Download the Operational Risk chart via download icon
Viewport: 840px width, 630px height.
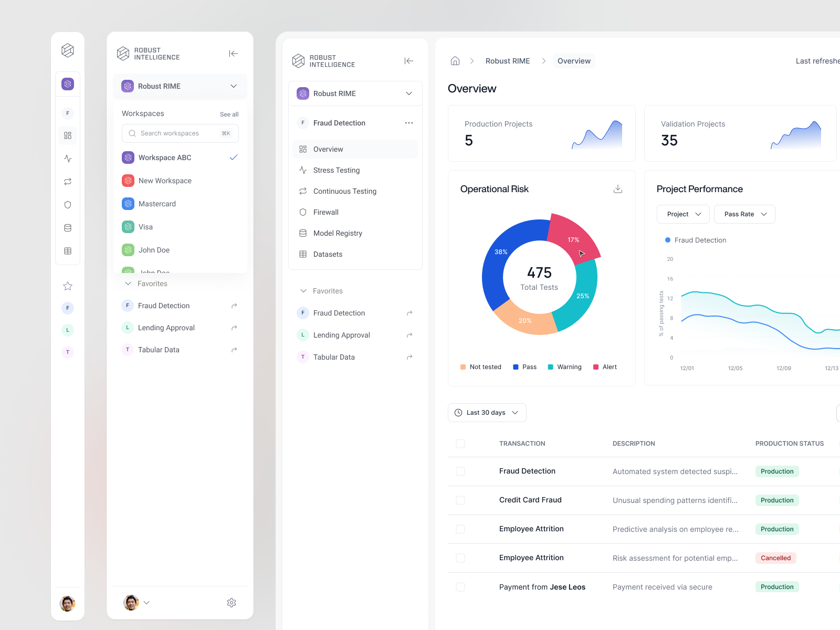pos(618,188)
